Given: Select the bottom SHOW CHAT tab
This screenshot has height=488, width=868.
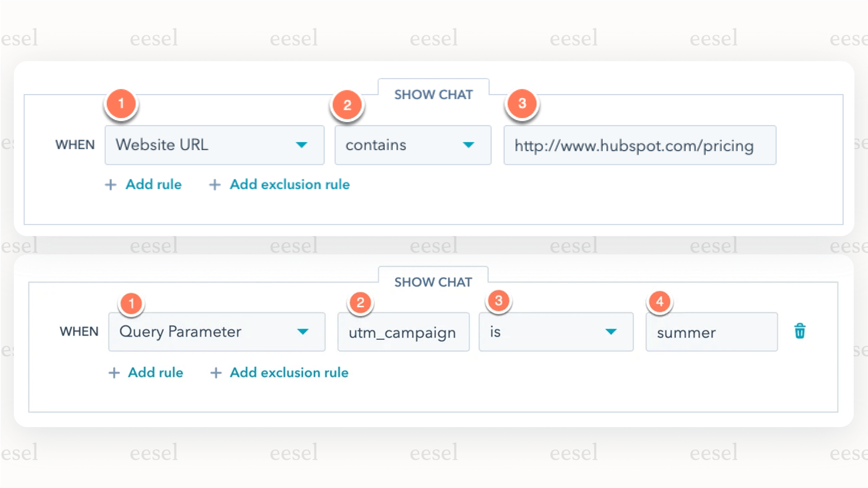Looking at the screenshot, I should [x=433, y=282].
